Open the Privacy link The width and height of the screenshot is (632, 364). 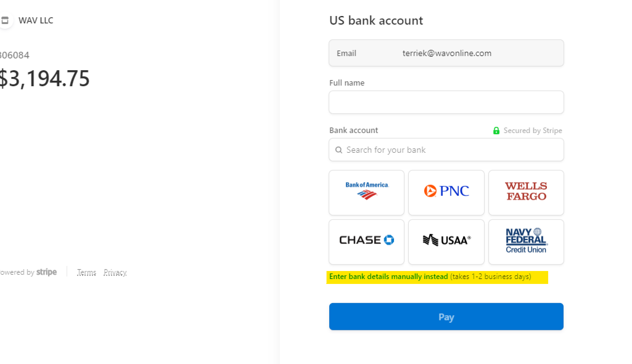[115, 272]
